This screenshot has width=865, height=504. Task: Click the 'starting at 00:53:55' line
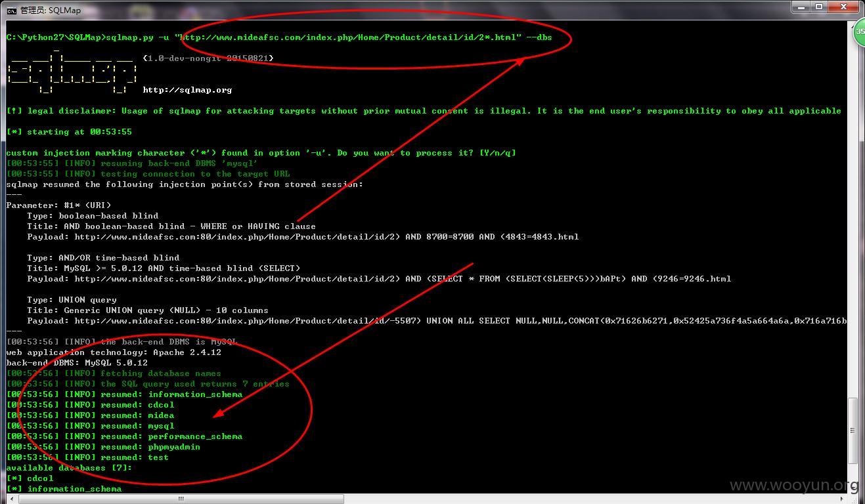pos(69,132)
